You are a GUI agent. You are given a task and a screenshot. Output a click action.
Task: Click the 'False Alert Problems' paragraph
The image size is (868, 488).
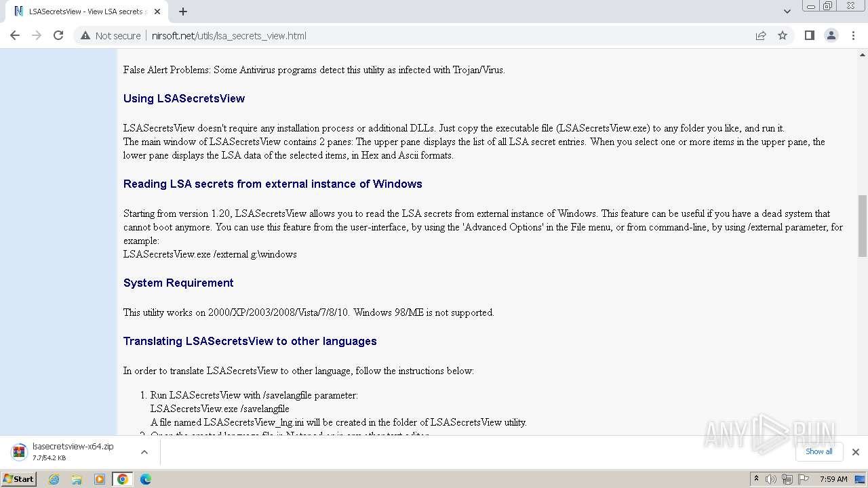(314, 70)
